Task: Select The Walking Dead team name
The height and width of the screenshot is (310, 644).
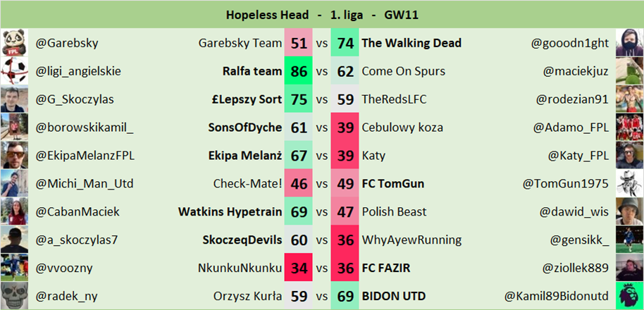Action: point(411,43)
